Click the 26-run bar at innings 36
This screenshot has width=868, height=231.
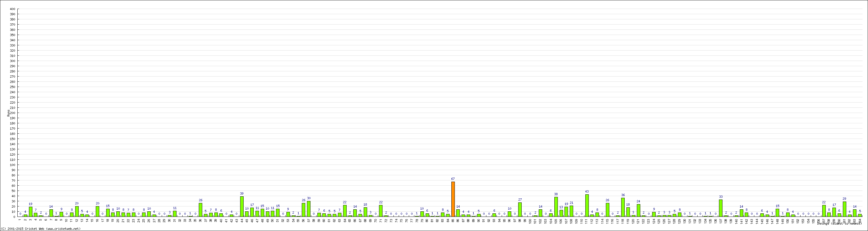201,210
